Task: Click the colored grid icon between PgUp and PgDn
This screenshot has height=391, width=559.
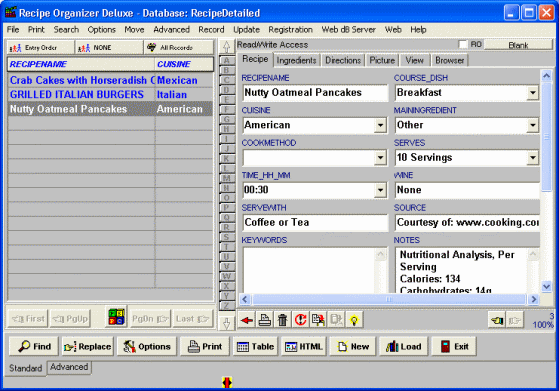Action: tap(117, 317)
